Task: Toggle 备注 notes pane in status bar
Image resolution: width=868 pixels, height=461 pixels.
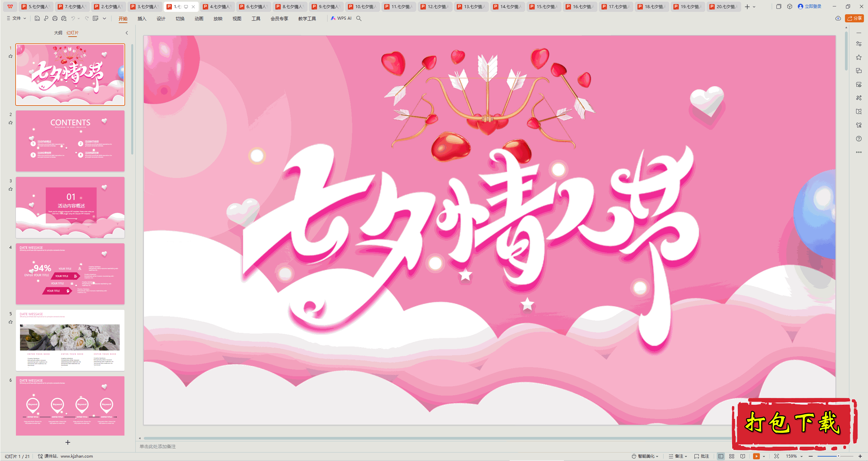Action: click(x=677, y=456)
